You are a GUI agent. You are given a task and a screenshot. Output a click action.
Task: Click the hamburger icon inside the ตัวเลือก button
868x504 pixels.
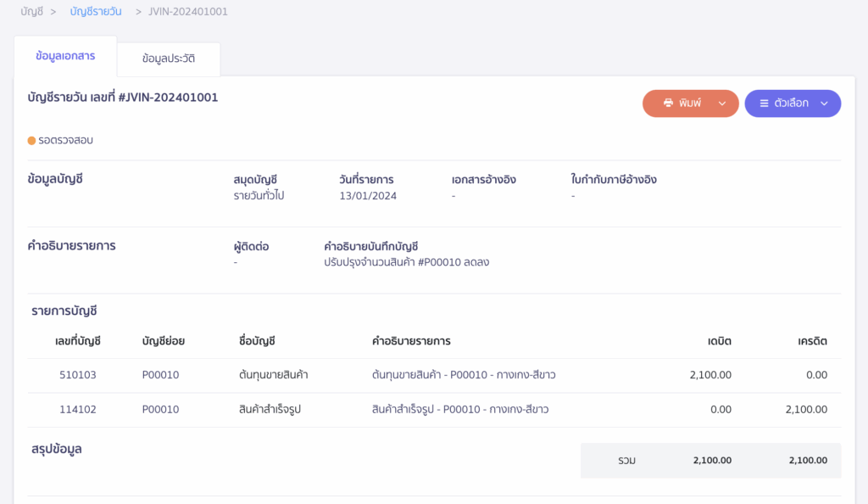pyautogui.click(x=764, y=103)
